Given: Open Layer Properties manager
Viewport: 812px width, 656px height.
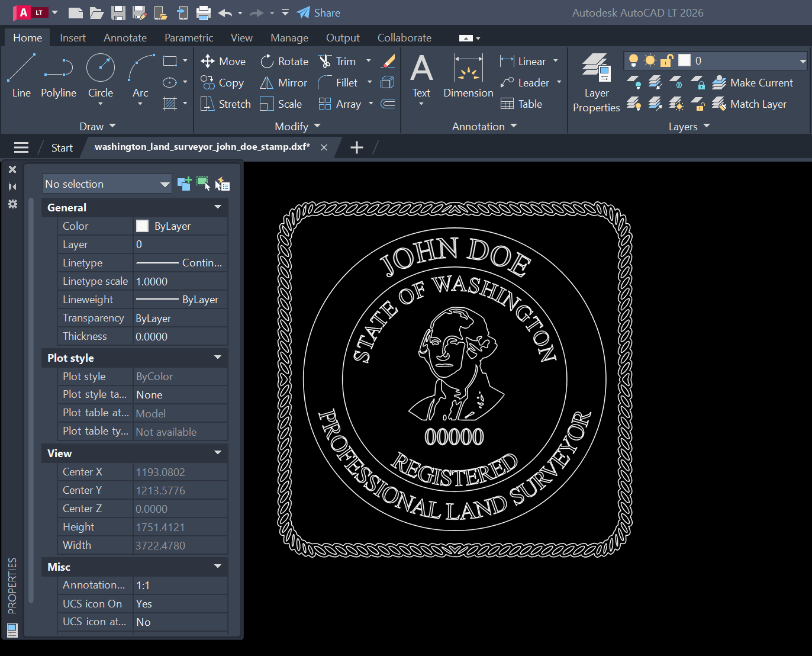Looking at the screenshot, I should [x=596, y=83].
